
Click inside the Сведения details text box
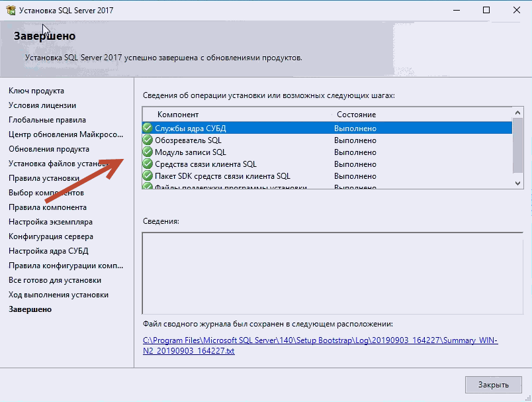click(x=332, y=272)
